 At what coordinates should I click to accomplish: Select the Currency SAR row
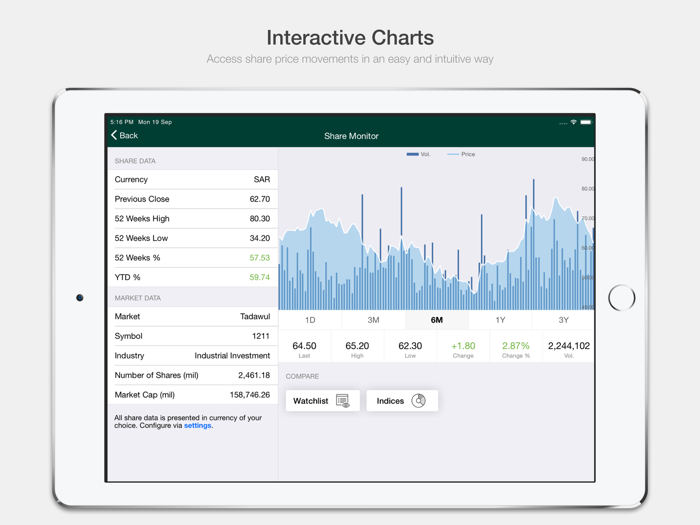click(193, 179)
